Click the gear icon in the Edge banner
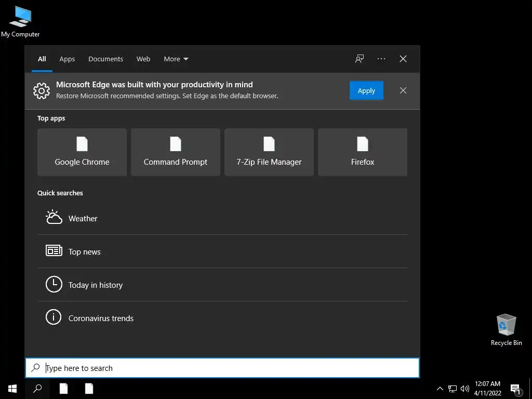The width and height of the screenshot is (532, 399). click(x=42, y=90)
